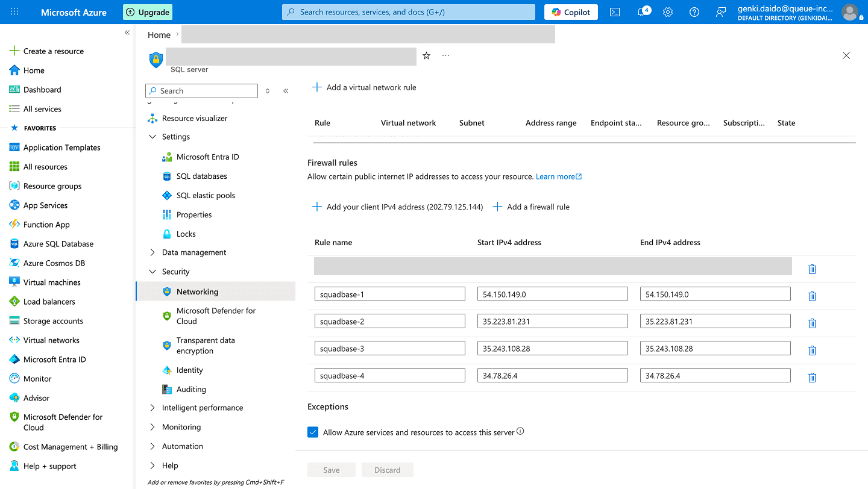Delete the squadbase-4 firewall rule
The height and width of the screenshot is (489, 868).
[812, 378]
